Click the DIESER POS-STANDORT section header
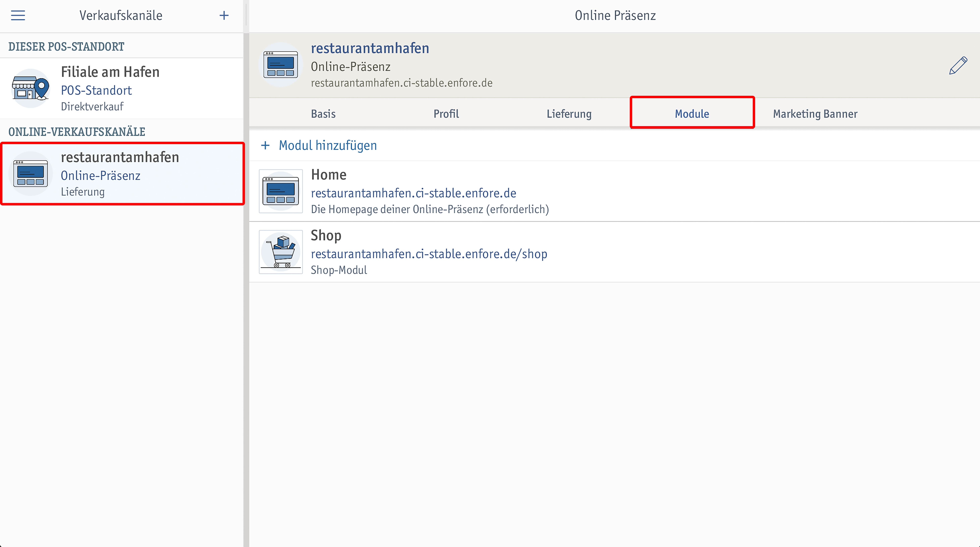Image resolution: width=980 pixels, height=547 pixels. [66, 47]
